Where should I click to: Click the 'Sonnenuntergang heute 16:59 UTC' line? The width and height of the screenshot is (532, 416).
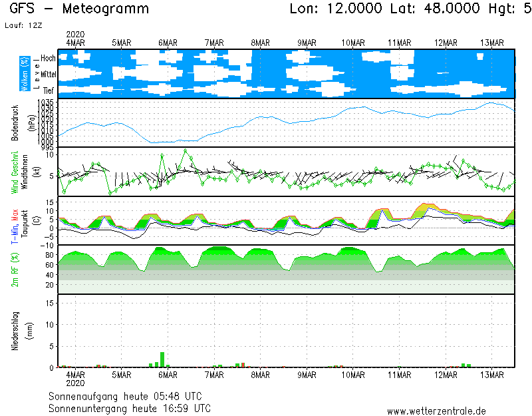130,408
